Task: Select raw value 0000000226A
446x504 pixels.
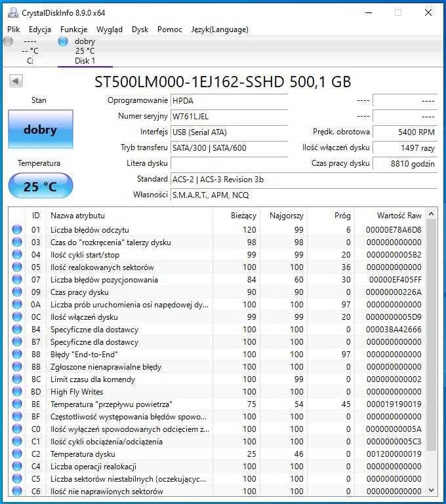Action: click(394, 292)
